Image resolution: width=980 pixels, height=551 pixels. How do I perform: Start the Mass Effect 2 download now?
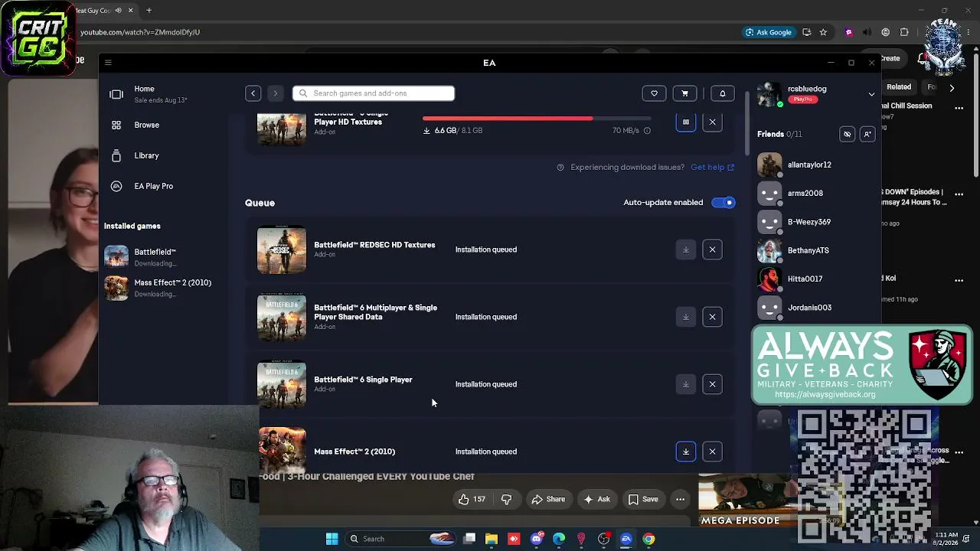(686, 452)
